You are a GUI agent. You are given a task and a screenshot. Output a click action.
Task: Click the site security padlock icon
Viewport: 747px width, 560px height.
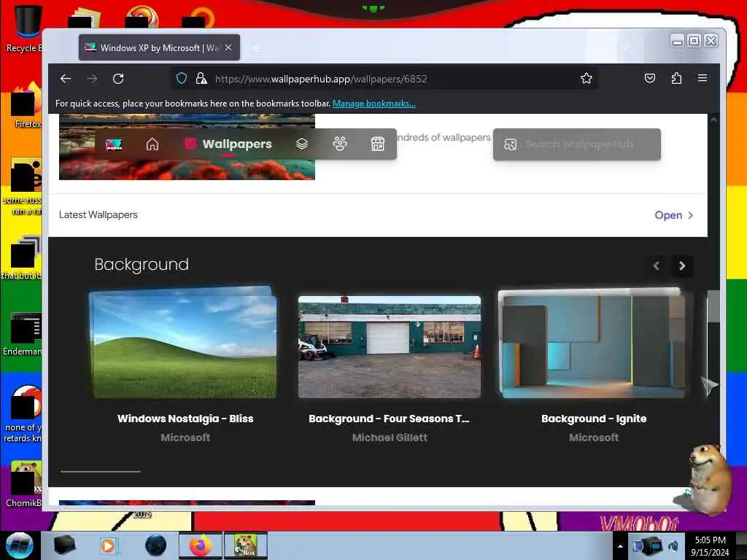coord(201,79)
